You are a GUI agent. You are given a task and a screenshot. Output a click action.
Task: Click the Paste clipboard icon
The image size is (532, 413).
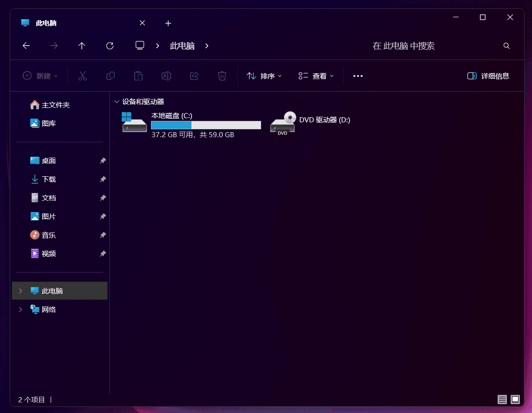[138, 76]
